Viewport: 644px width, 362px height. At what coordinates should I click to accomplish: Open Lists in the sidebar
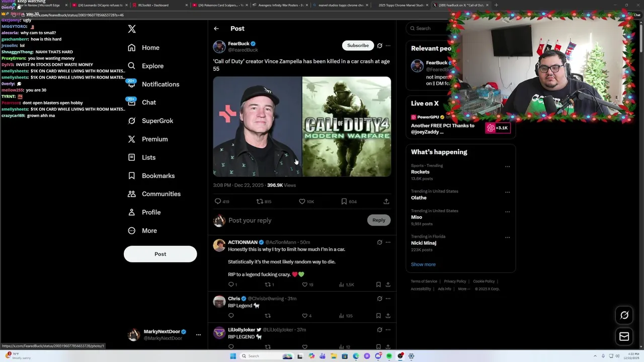142,157
